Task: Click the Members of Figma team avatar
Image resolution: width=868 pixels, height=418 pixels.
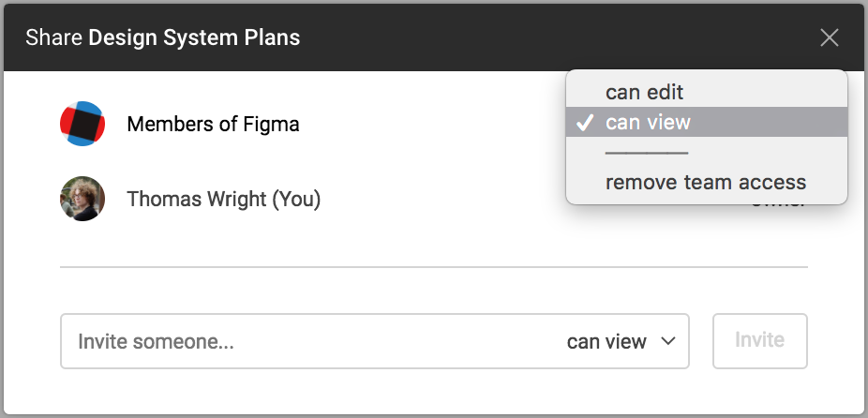Action: (82, 123)
